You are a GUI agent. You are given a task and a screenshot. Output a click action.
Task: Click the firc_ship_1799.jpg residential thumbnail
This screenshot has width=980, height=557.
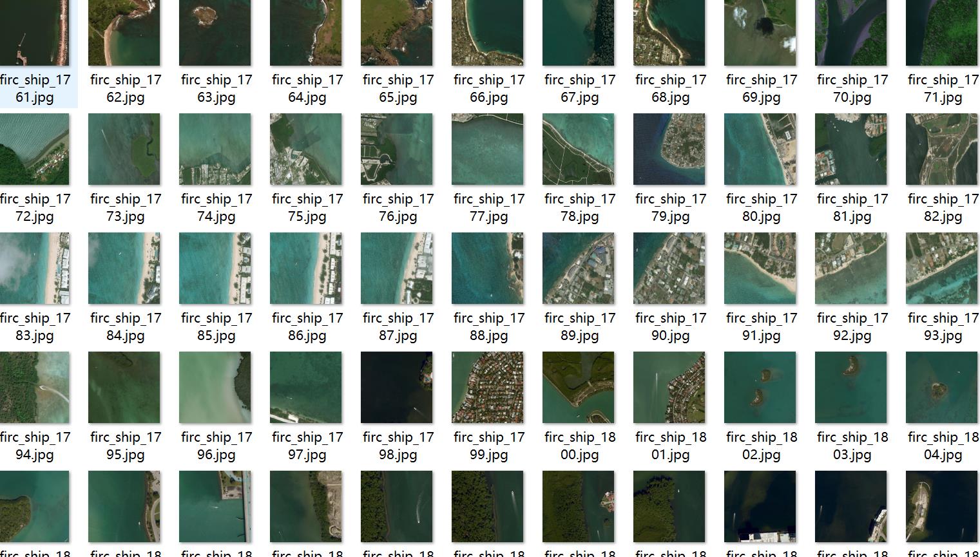click(488, 388)
